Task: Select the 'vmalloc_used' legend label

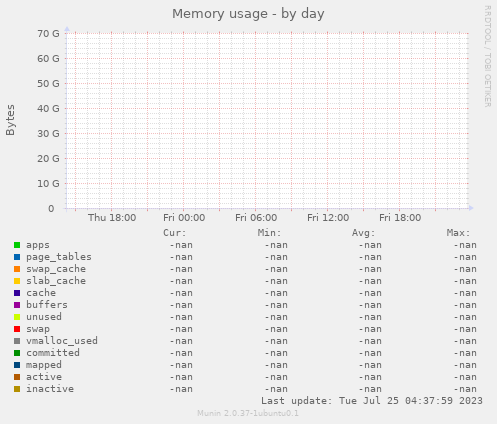Action: click(x=62, y=341)
